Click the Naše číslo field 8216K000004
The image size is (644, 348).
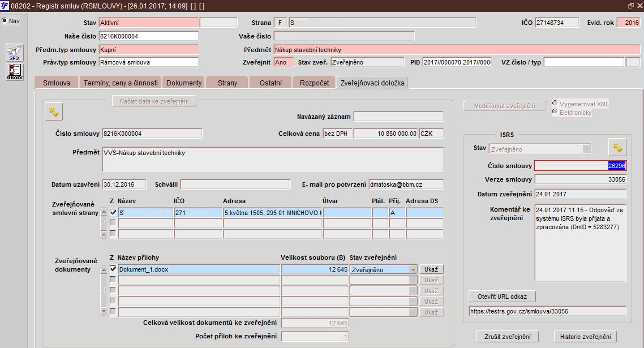149,36
